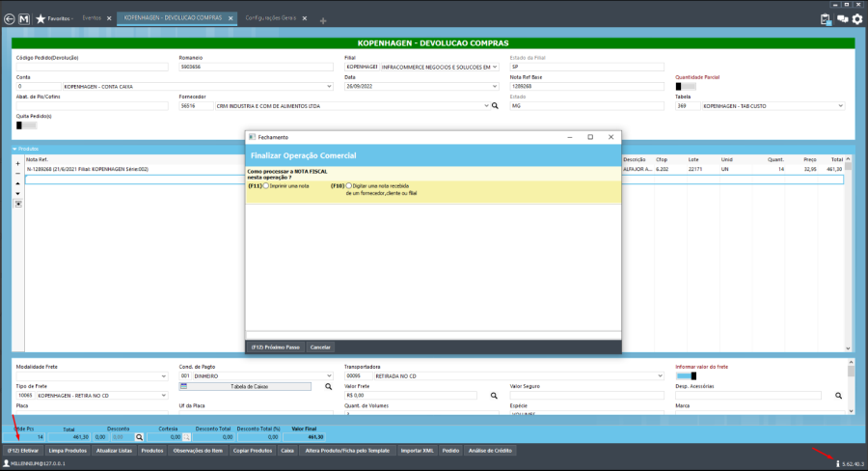868x471 pixels.
Task: Open the Favoritos star menu
Action: (54, 19)
